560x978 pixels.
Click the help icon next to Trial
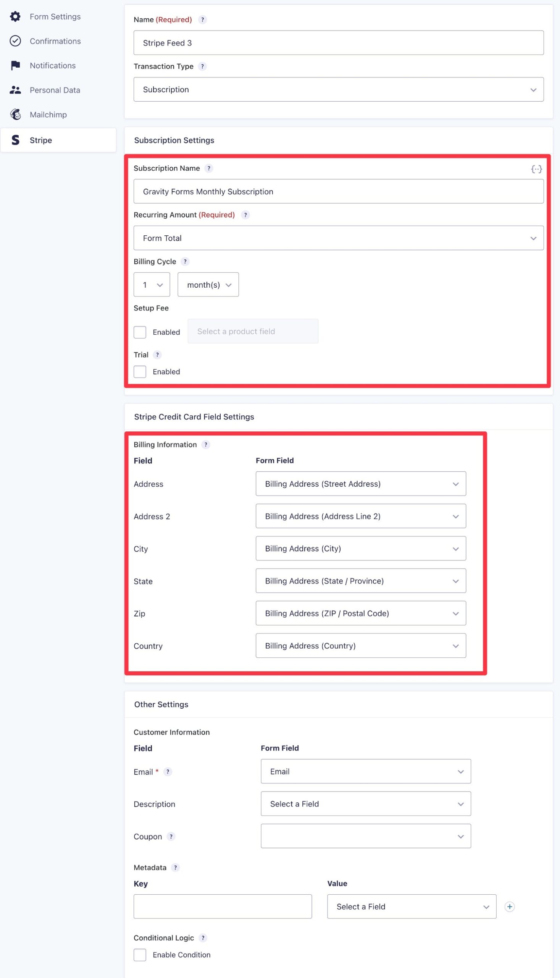click(x=157, y=355)
